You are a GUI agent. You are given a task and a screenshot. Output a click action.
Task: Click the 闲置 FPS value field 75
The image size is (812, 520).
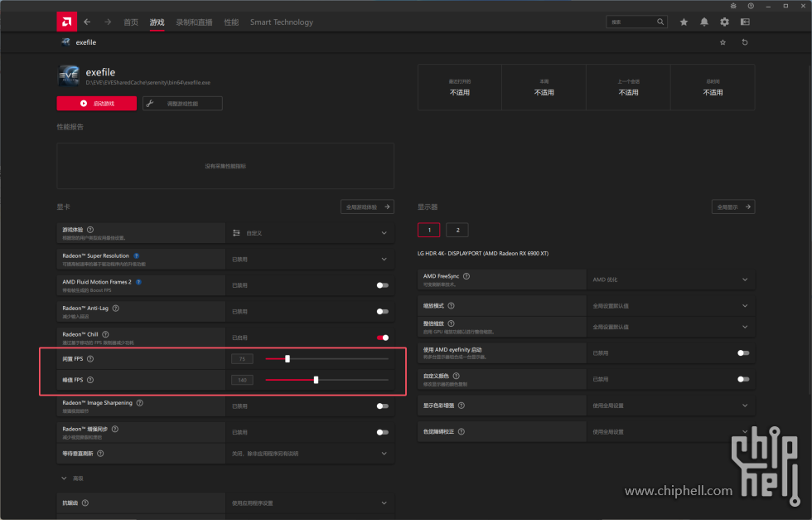(x=242, y=359)
